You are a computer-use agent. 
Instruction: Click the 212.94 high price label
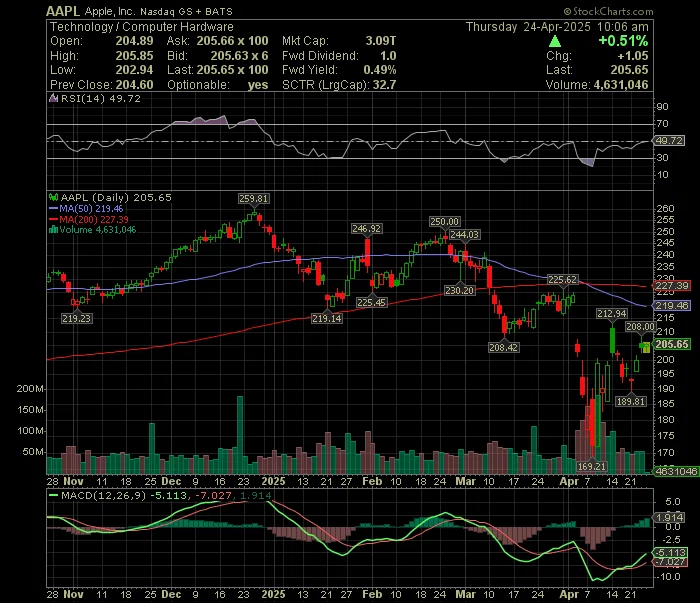[612, 314]
